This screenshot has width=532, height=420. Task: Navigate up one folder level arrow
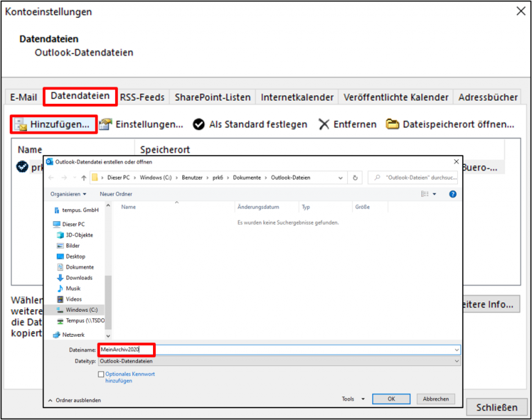tap(84, 177)
